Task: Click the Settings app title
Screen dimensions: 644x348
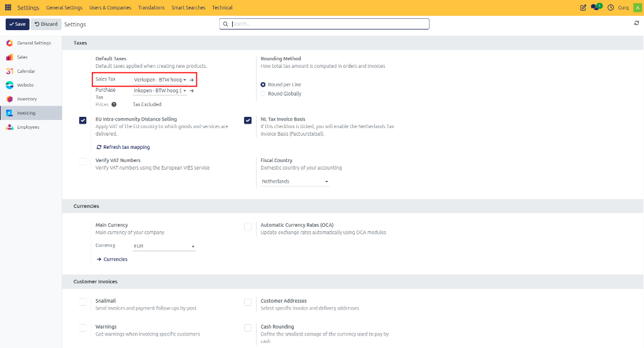Action: 28,8
